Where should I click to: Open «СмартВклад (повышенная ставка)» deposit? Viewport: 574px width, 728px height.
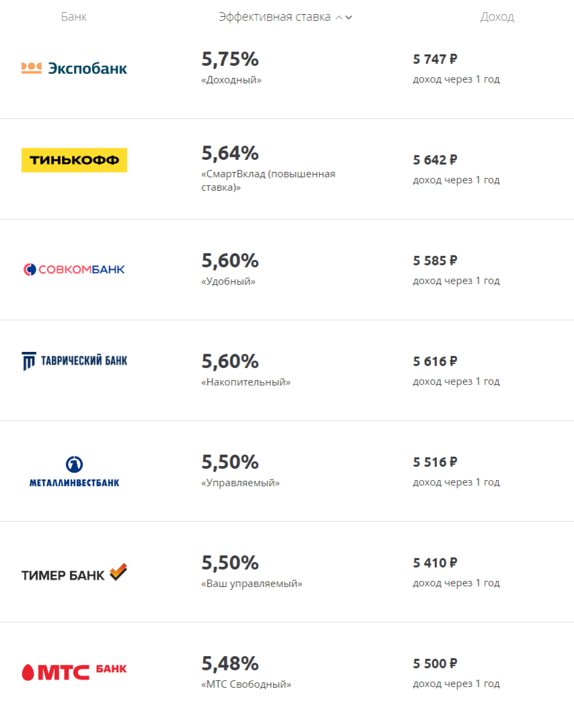coord(268,181)
